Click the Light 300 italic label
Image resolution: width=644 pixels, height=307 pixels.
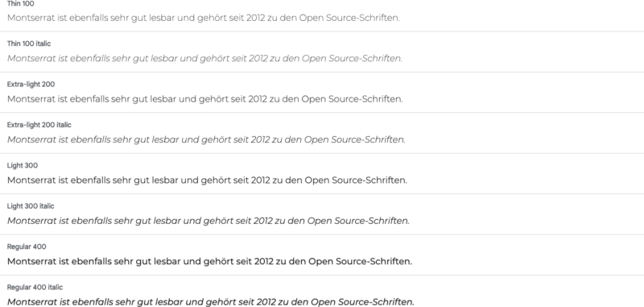[x=31, y=206]
